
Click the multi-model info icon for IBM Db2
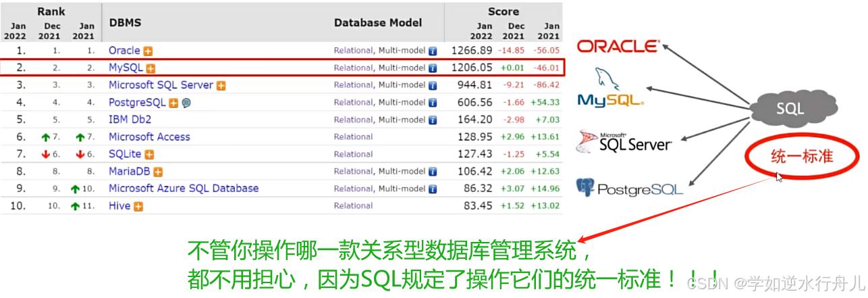433,120
